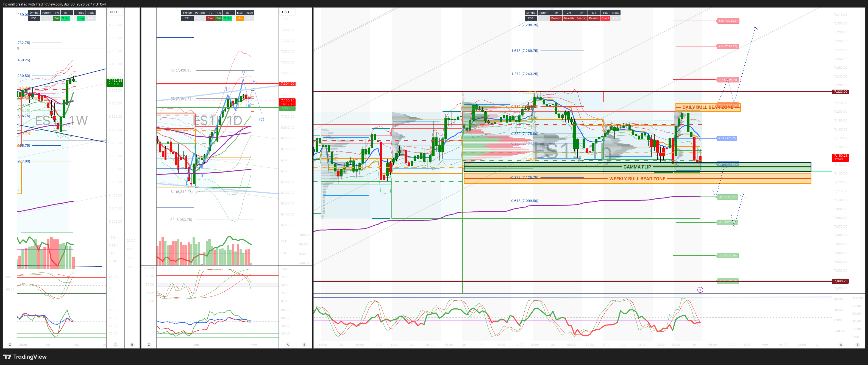Click the 4H header in hourly chart table

(581, 13)
